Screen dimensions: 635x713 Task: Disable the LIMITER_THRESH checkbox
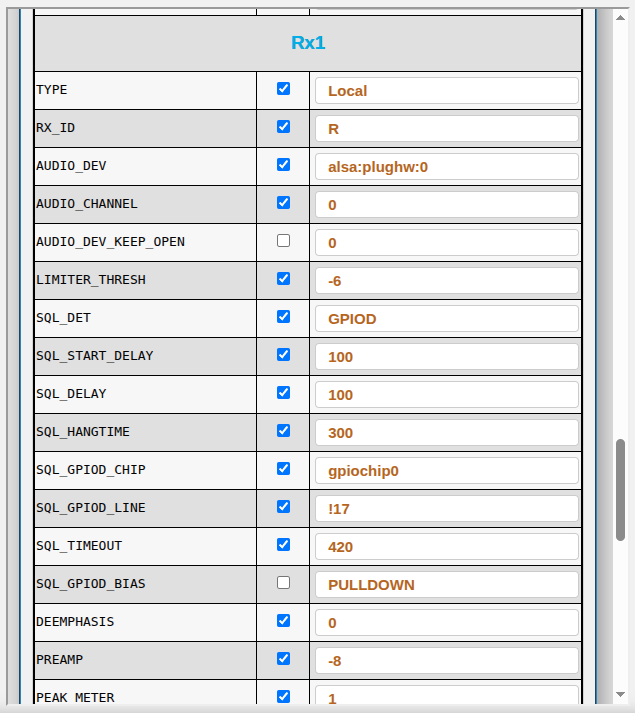click(283, 279)
